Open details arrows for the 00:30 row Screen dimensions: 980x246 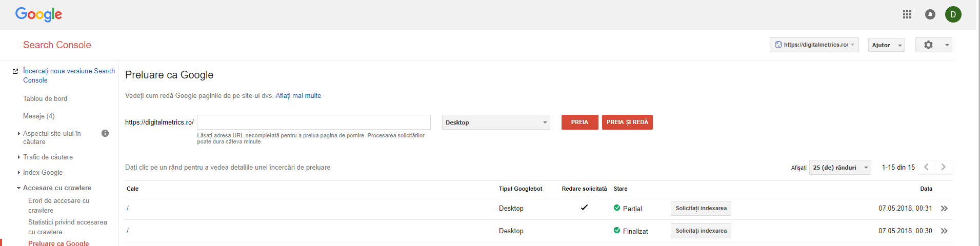pos(944,231)
